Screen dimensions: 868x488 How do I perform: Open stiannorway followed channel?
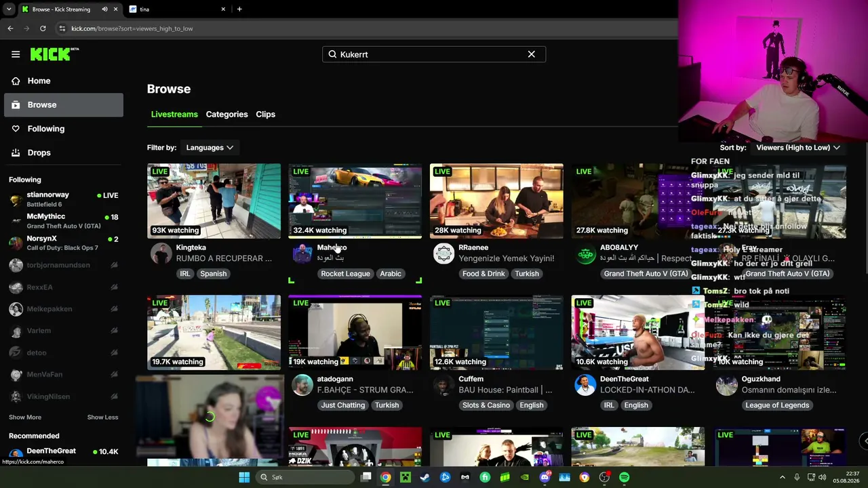[x=64, y=199]
